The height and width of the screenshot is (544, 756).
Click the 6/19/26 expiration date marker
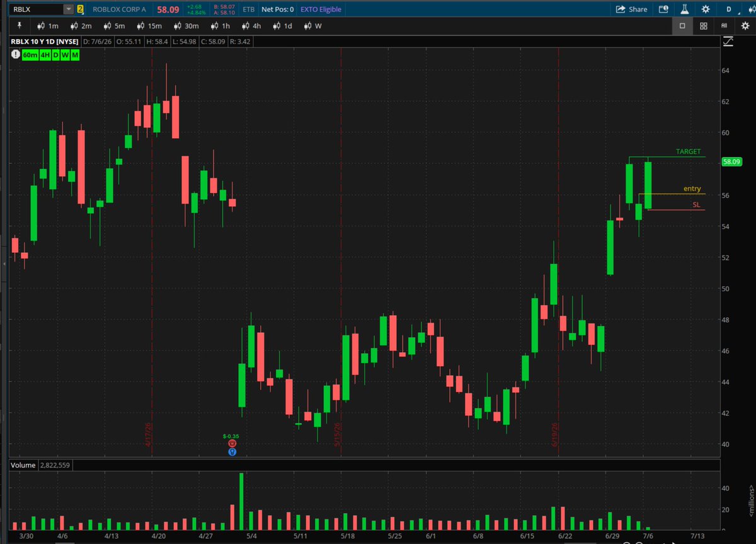pyautogui.click(x=556, y=435)
